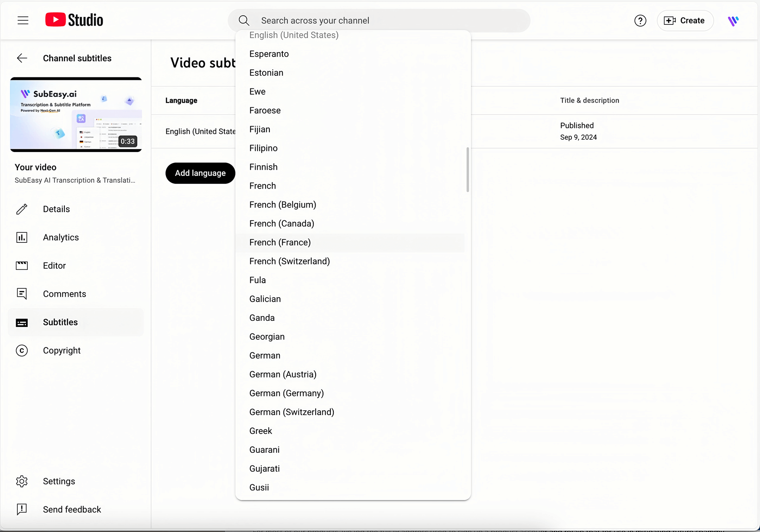The height and width of the screenshot is (532, 760).
Task: Click the Analytics chart icon
Action: tap(22, 237)
